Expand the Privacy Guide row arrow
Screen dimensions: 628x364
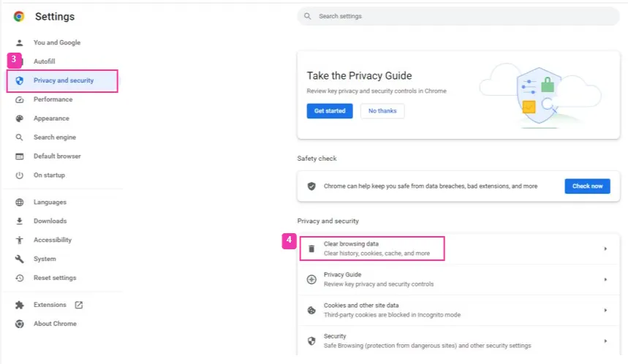[x=605, y=279]
